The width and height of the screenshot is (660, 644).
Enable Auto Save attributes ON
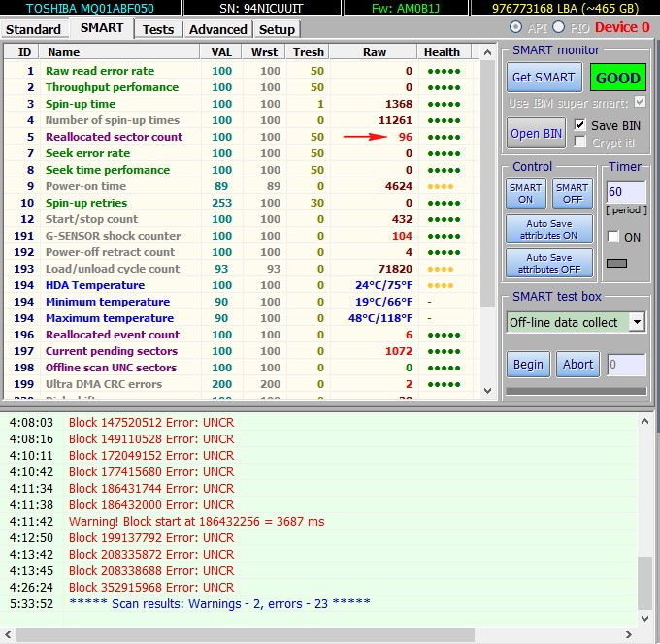click(550, 229)
